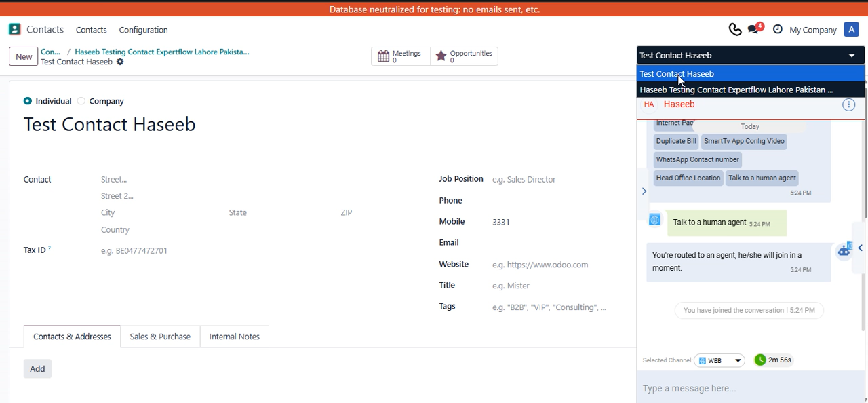
Task: Open the chat messages icon with badge
Action: pyautogui.click(x=754, y=29)
